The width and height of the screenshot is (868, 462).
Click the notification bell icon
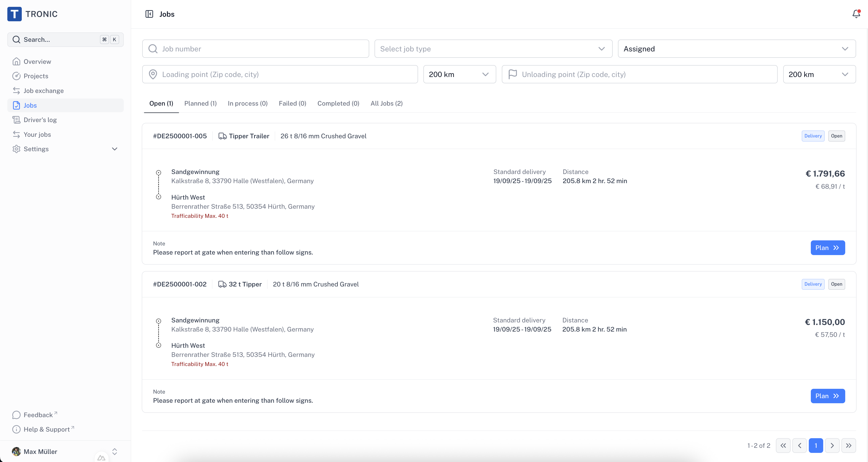(x=856, y=14)
